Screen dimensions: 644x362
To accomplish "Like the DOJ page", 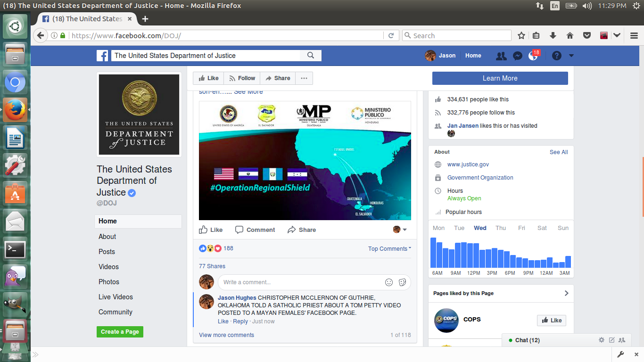I will [x=208, y=78].
